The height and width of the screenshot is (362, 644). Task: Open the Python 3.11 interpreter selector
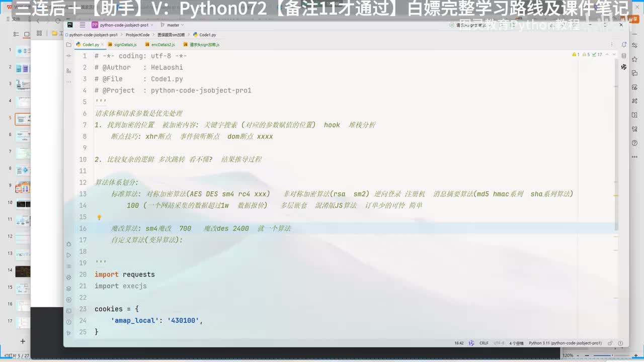pyautogui.click(x=565, y=343)
